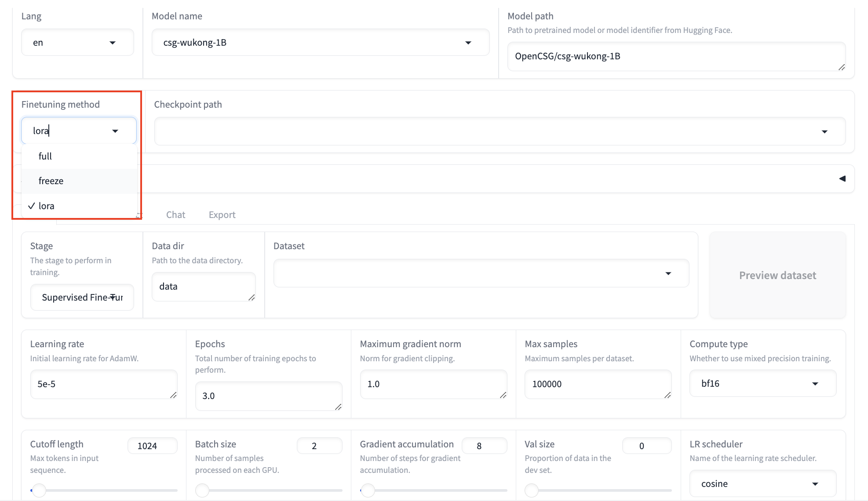
Task: Click the Batch size slider handle
Action: pyautogui.click(x=202, y=490)
